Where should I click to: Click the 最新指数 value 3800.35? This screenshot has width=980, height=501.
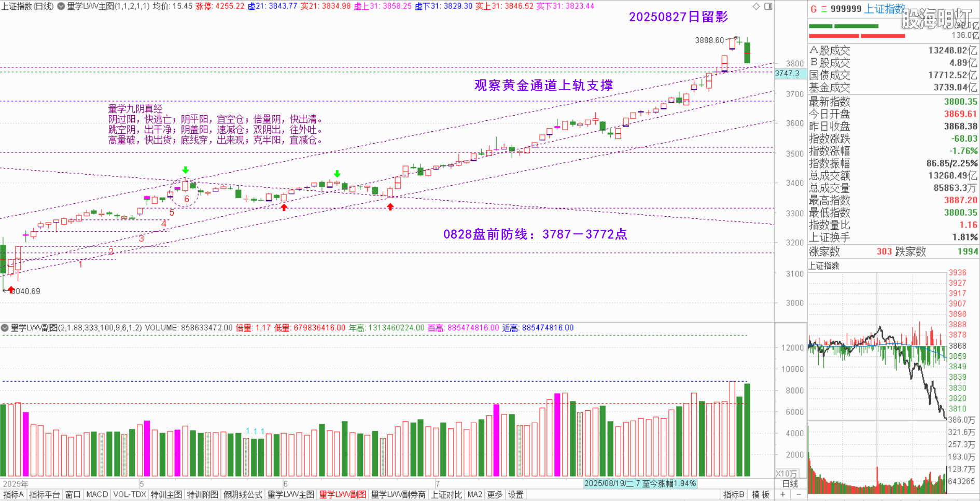click(960, 102)
